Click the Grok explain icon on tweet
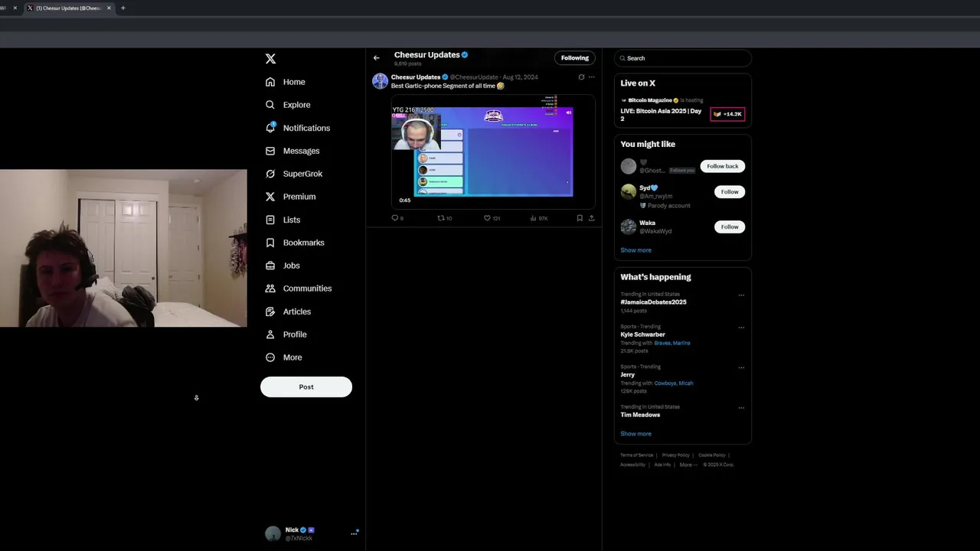 [x=581, y=77]
